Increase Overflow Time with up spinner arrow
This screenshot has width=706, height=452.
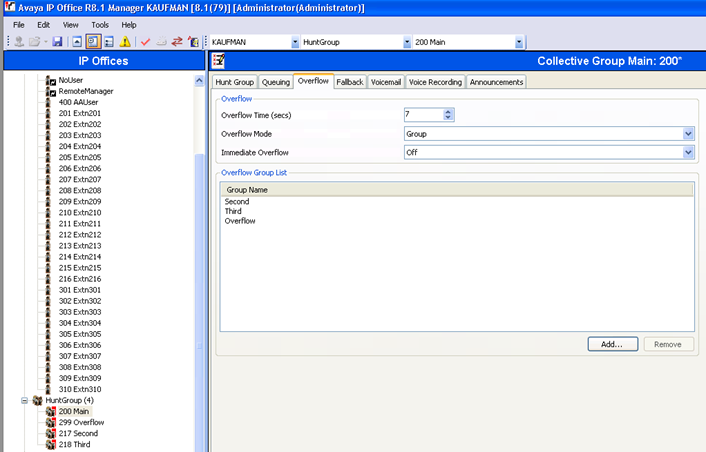click(x=448, y=112)
